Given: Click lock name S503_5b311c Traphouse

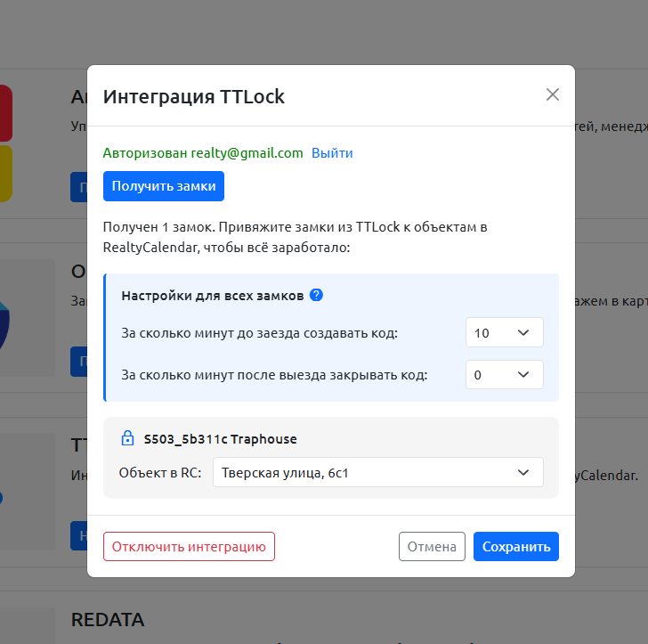Looking at the screenshot, I should (x=220, y=439).
